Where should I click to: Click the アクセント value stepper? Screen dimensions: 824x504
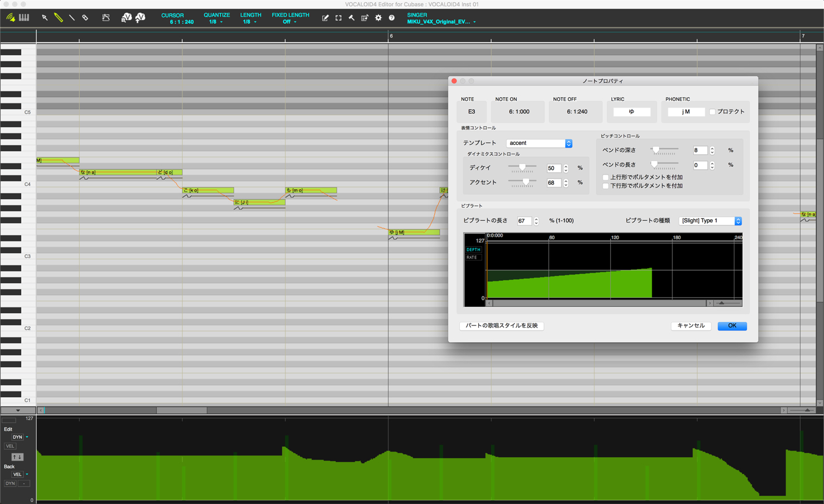click(x=566, y=182)
